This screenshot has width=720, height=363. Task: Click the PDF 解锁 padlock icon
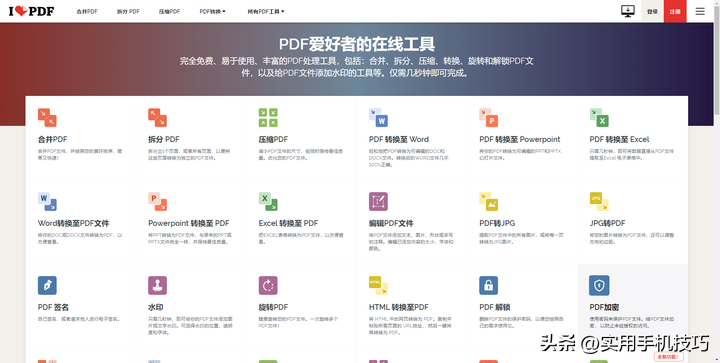(489, 285)
